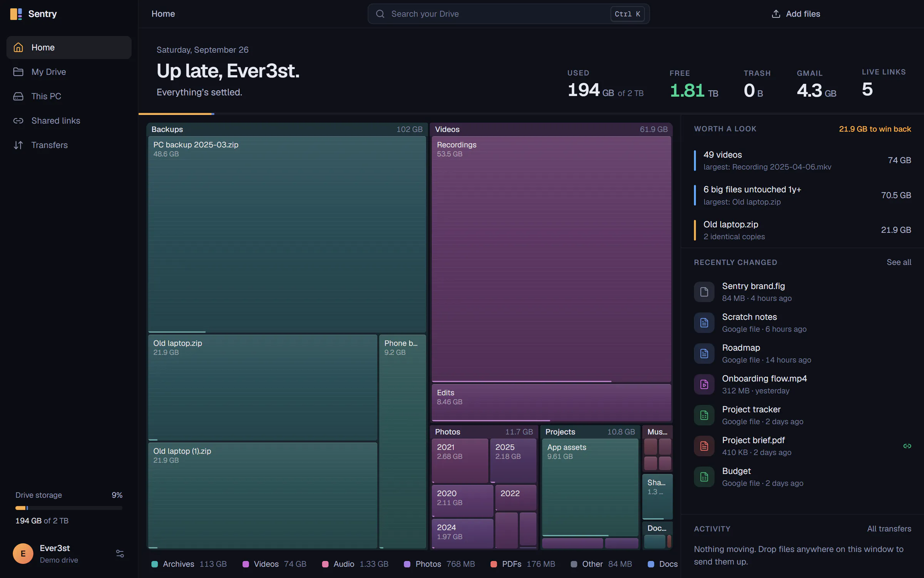Click the link icon on Project brief.pdf row
The image size is (924, 578).
tap(907, 446)
